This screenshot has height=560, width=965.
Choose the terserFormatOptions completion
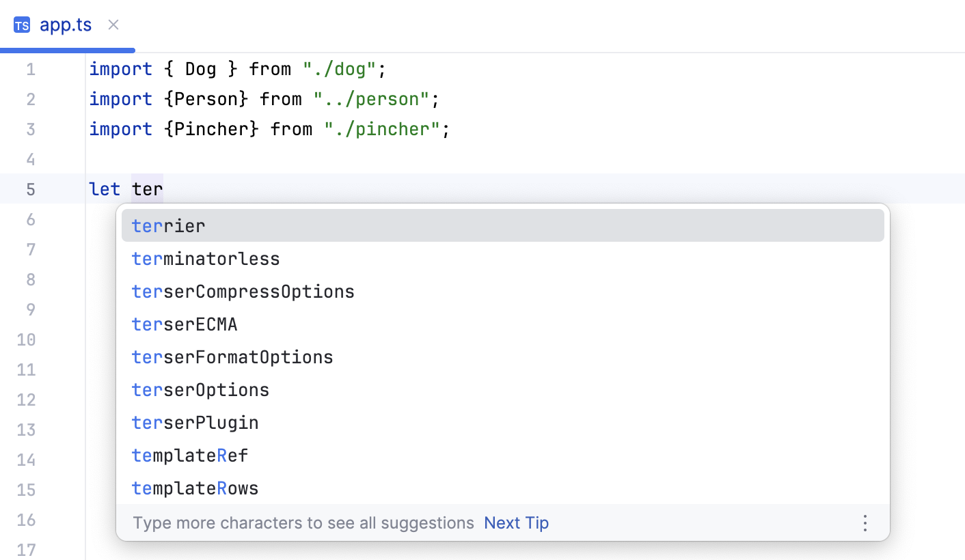[232, 357]
